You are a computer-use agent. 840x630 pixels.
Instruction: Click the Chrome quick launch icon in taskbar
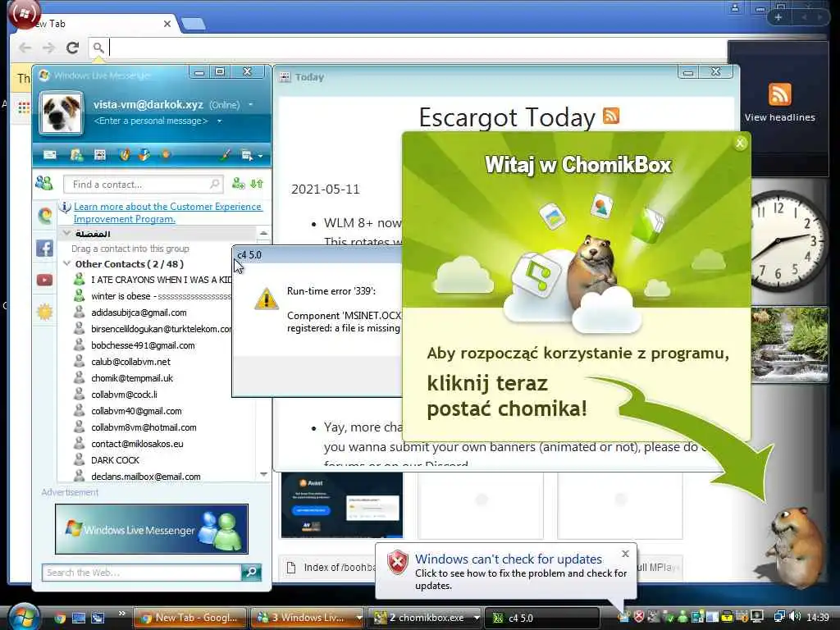coord(60,618)
